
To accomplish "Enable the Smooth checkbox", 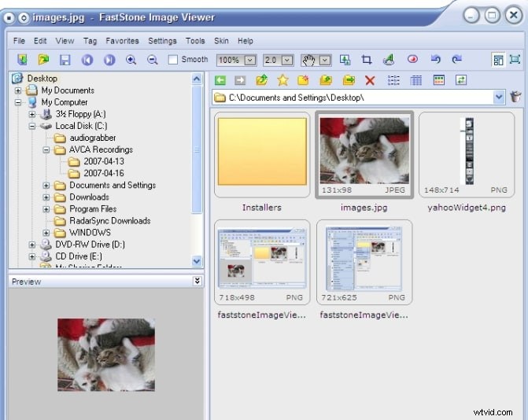I will 173,60.
